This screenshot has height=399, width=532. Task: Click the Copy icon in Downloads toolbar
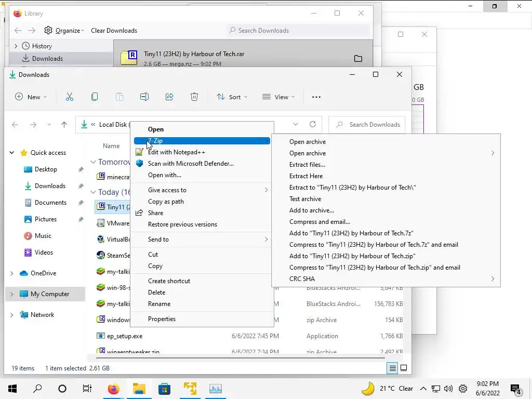click(x=95, y=97)
